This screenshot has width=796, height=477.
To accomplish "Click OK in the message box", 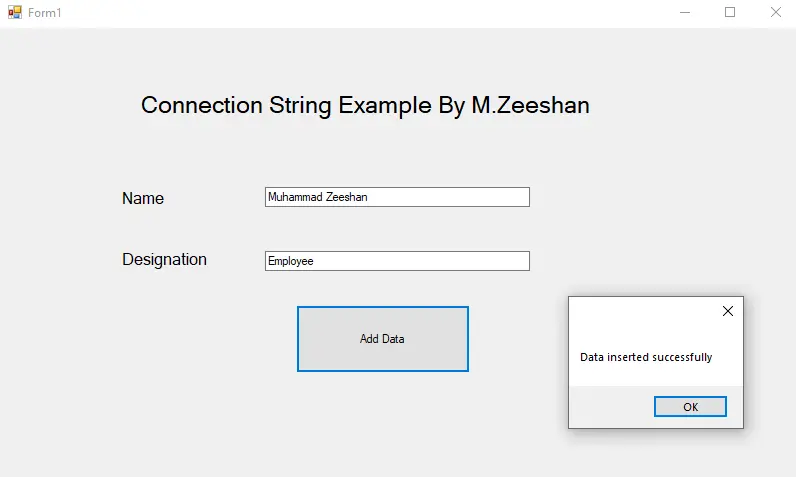I will coord(690,406).
